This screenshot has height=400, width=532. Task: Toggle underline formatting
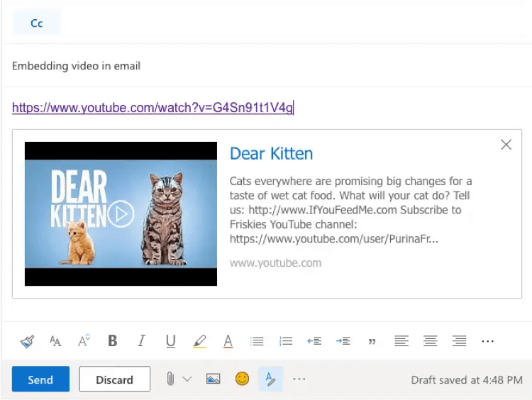(x=171, y=341)
